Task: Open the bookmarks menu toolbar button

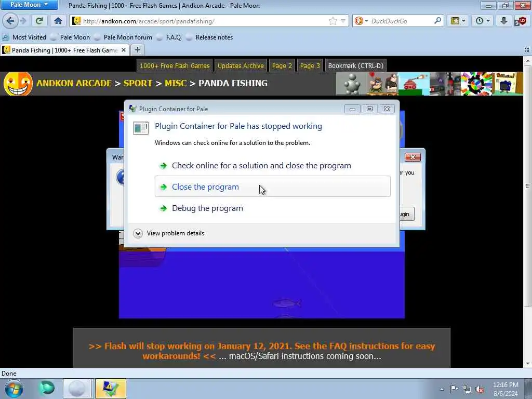Action: coord(458,21)
